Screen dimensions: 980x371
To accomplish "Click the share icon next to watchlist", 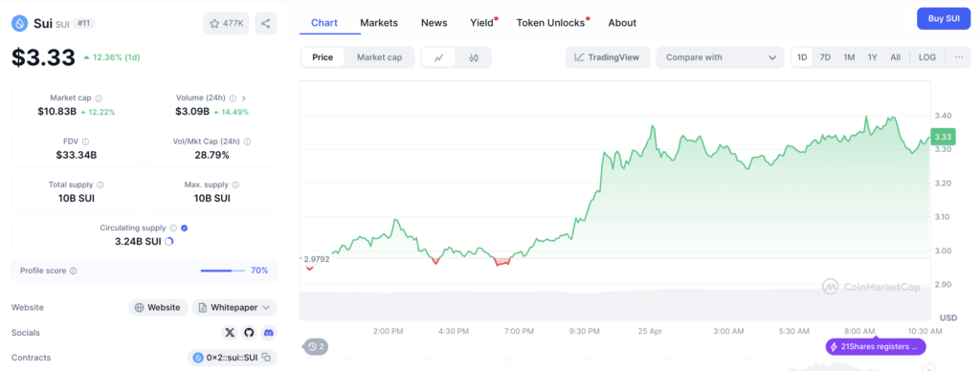I will tap(266, 23).
